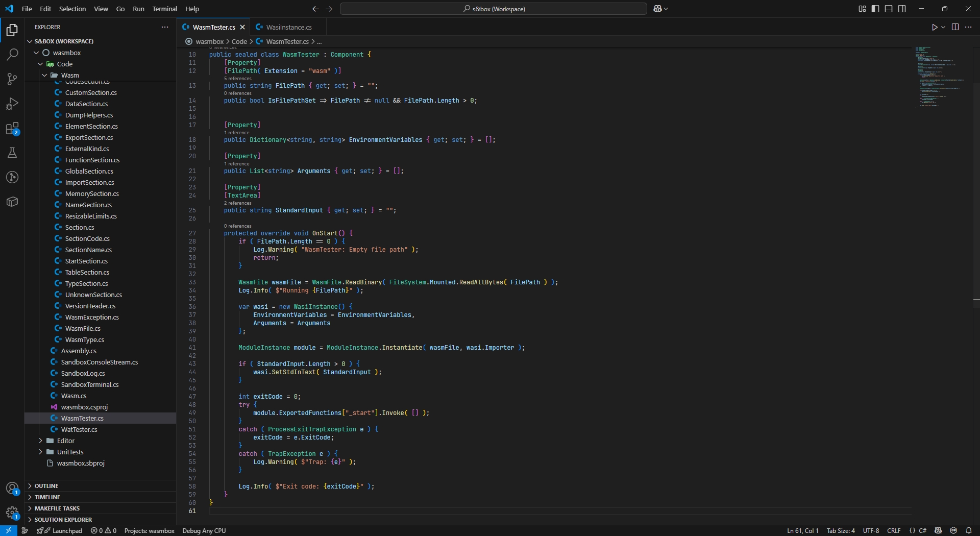Change indentation via Tab Size: 4
Viewport: 980px width, 536px height.
tap(841, 530)
